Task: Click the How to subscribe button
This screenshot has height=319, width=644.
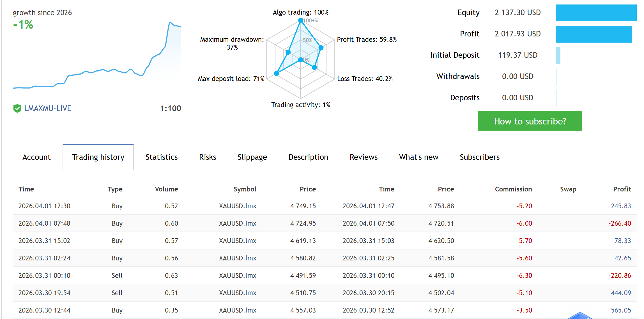Action: (x=530, y=121)
